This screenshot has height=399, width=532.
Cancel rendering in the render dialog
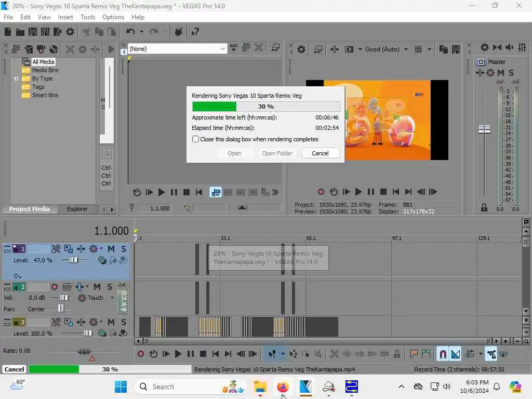(320, 153)
